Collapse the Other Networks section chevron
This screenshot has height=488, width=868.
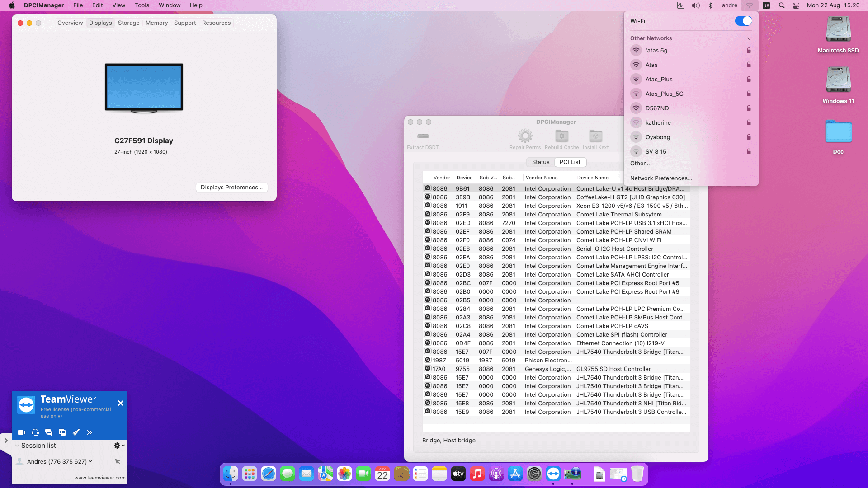point(749,38)
